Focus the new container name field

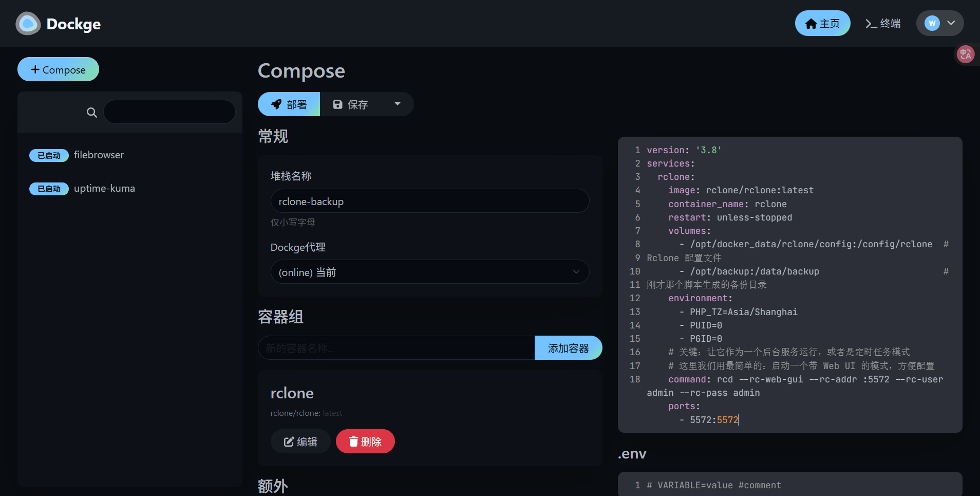tap(396, 348)
